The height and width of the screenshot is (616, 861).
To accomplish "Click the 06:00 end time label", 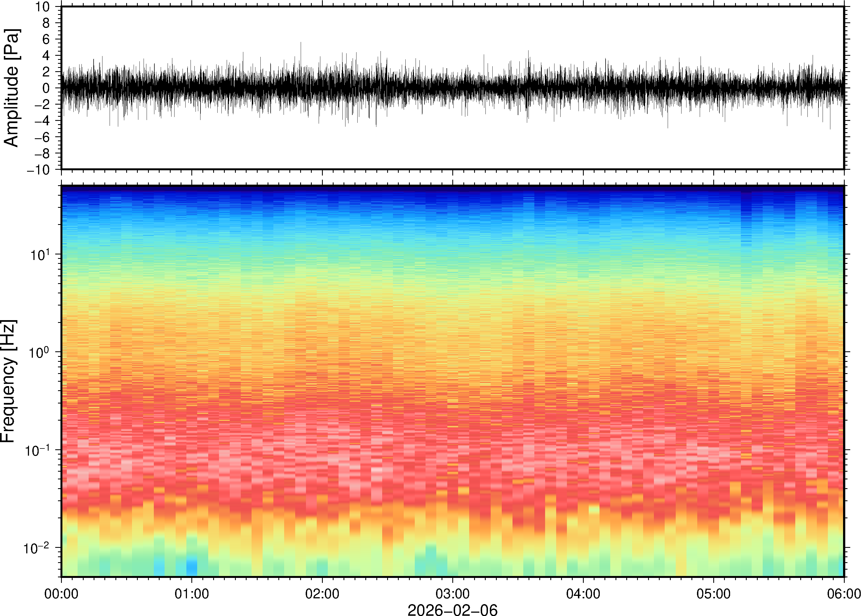I will point(844,594).
